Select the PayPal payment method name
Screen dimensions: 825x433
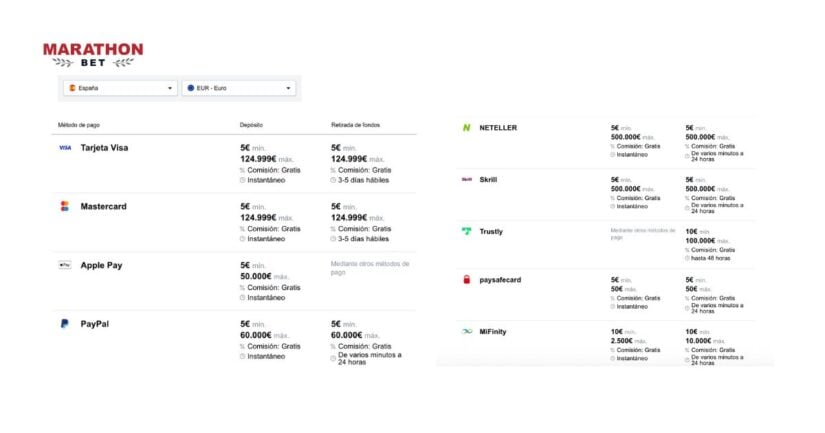[97, 324]
